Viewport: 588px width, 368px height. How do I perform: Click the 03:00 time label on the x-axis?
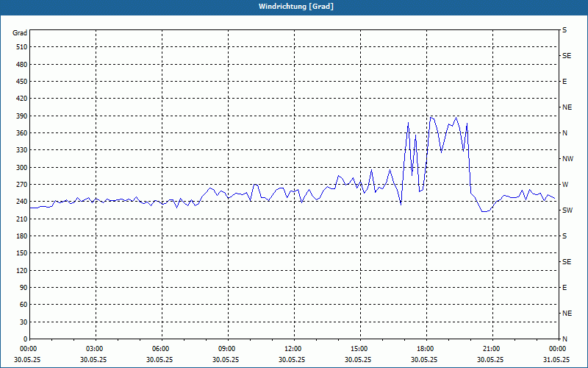(93, 349)
